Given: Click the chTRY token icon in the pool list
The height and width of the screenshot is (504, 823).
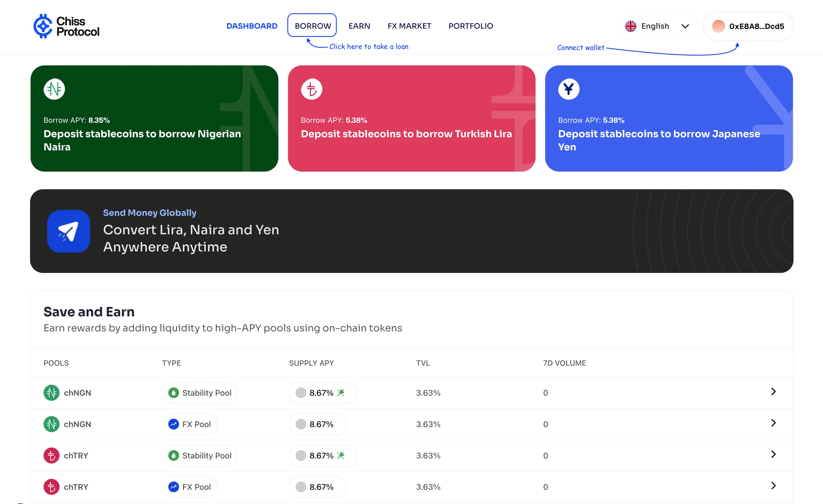Looking at the screenshot, I should pos(51,455).
